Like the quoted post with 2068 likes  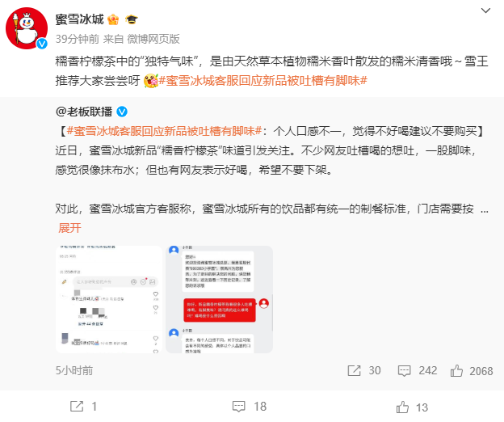click(x=472, y=371)
